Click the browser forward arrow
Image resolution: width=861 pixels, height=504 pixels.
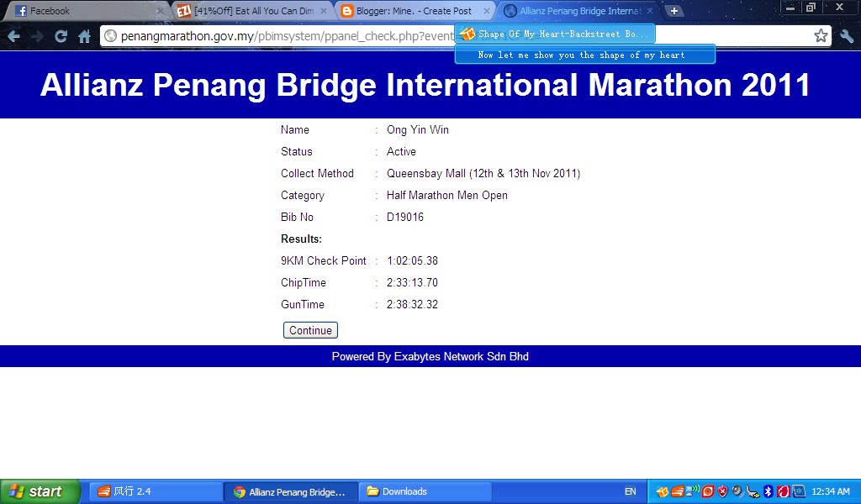coord(37,36)
